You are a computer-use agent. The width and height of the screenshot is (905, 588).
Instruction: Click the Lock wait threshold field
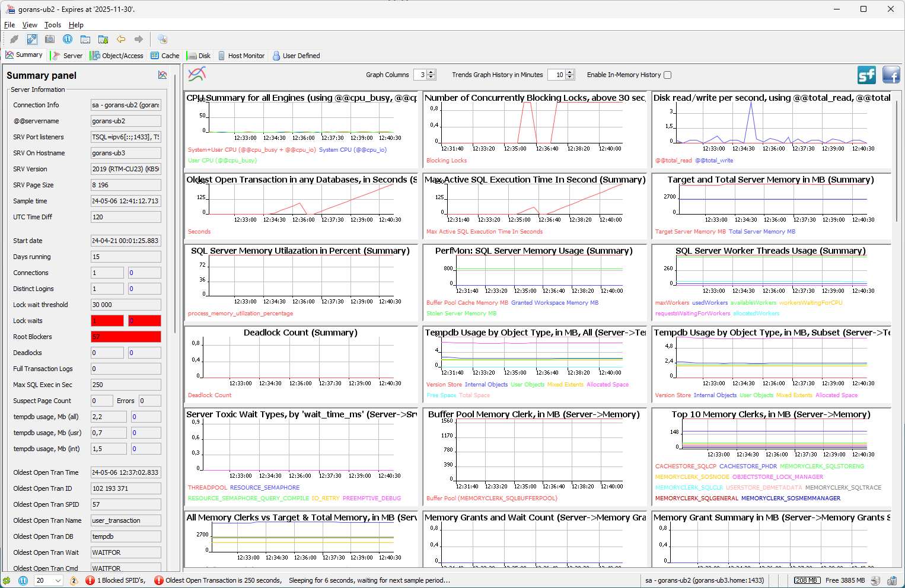click(125, 305)
